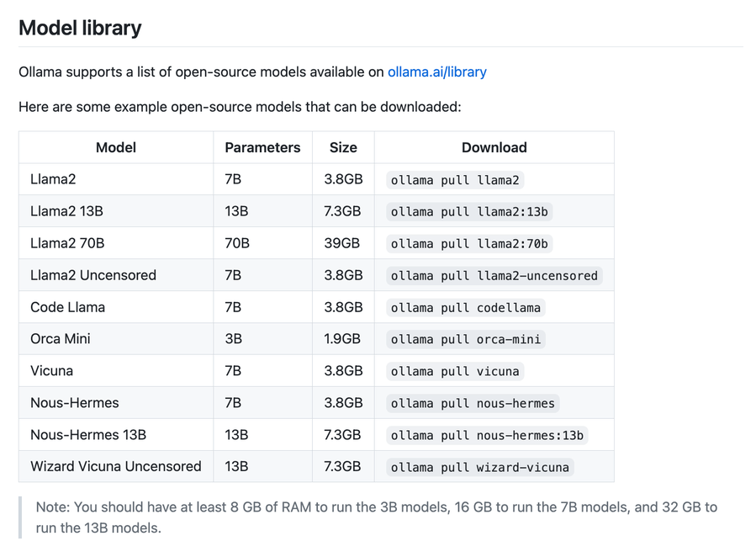Select the 'ollama pull llama2-uncensored' command
Viewport: 756px width, 557px height.
pyautogui.click(x=494, y=275)
